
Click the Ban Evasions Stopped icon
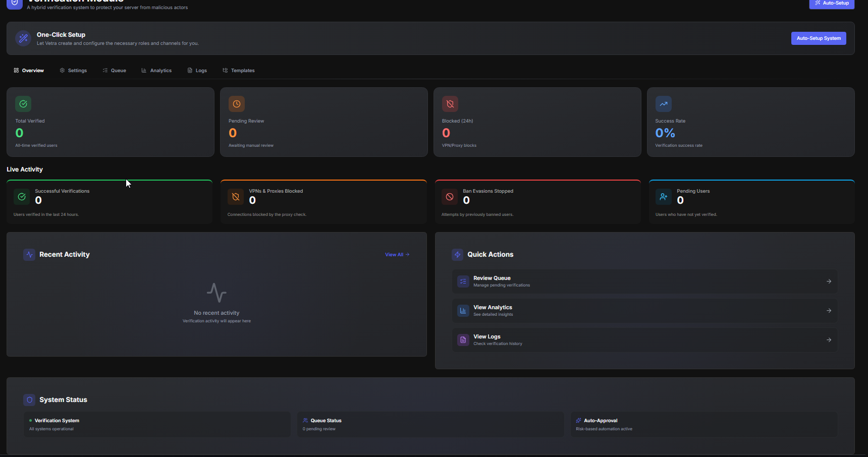[x=450, y=197]
